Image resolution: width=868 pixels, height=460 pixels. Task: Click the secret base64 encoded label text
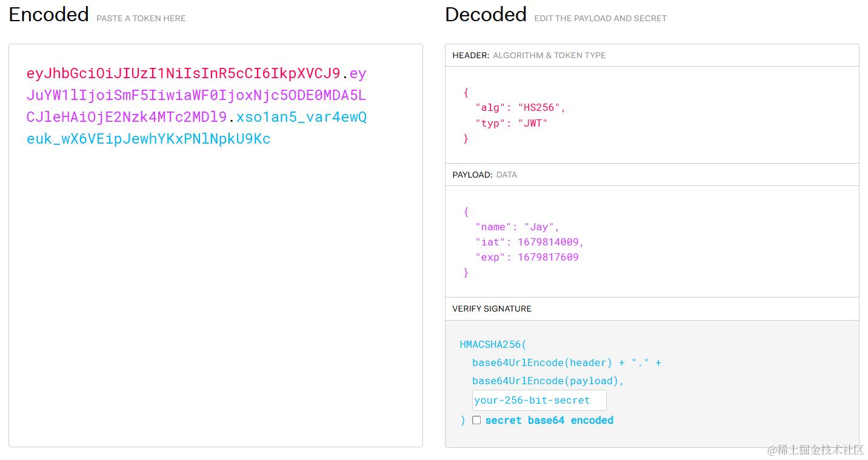549,420
